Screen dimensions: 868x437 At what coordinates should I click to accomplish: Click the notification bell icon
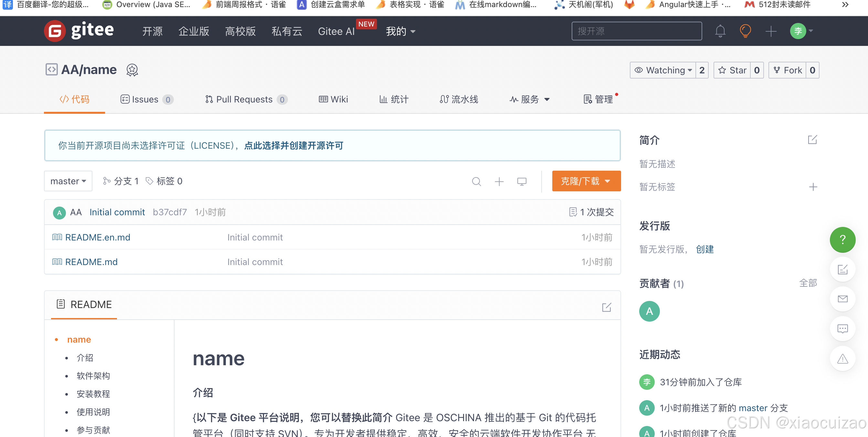click(720, 31)
